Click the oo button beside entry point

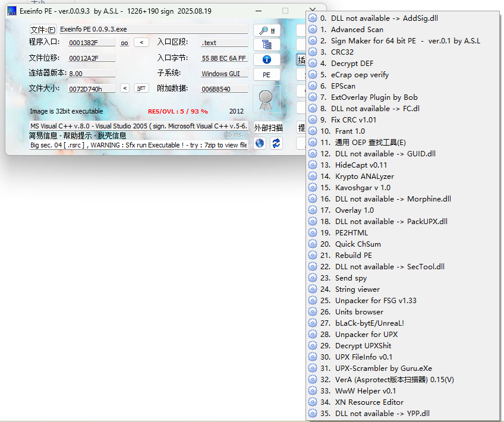124,43
